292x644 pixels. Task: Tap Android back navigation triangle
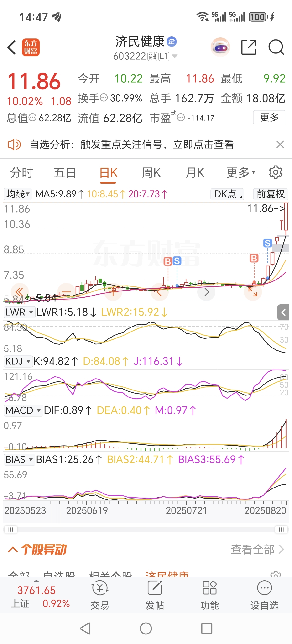(85, 628)
